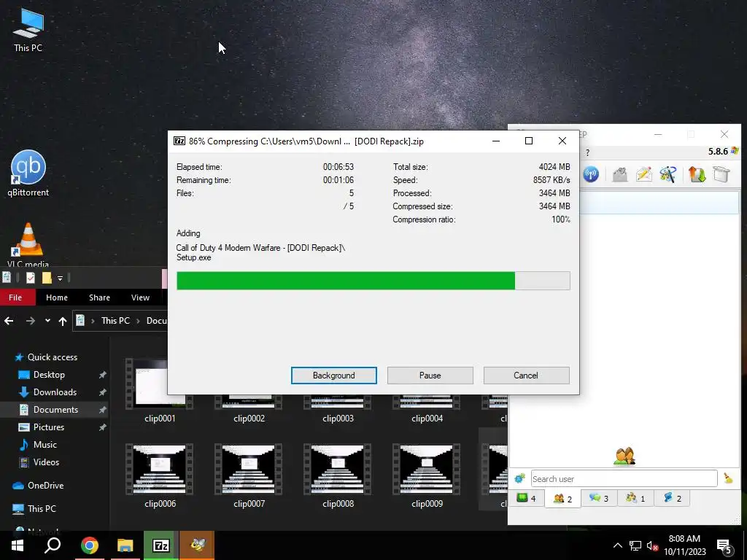Click the BeeBEEP blue gear status icon
This screenshot has height=560, width=747.
[x=519, y=478]
